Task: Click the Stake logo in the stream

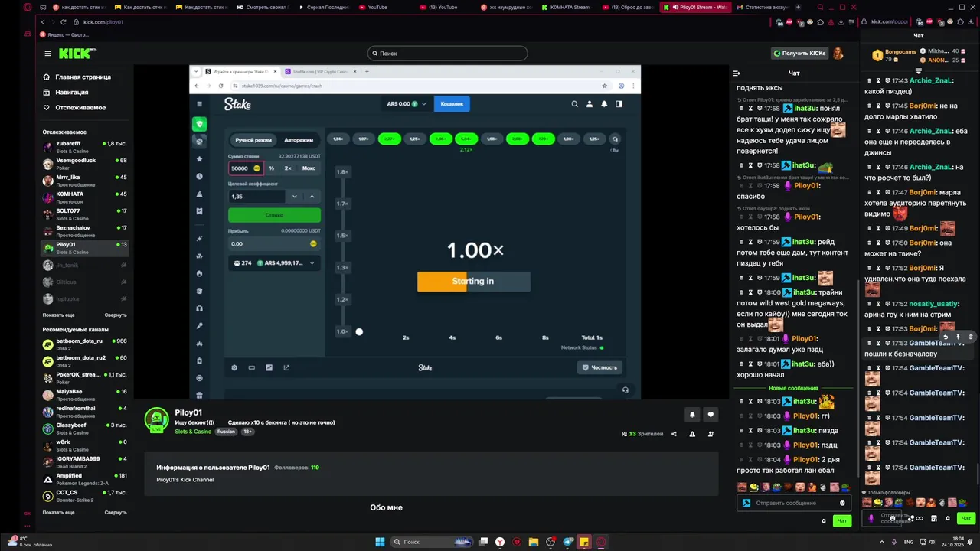Action: (237, 104)
